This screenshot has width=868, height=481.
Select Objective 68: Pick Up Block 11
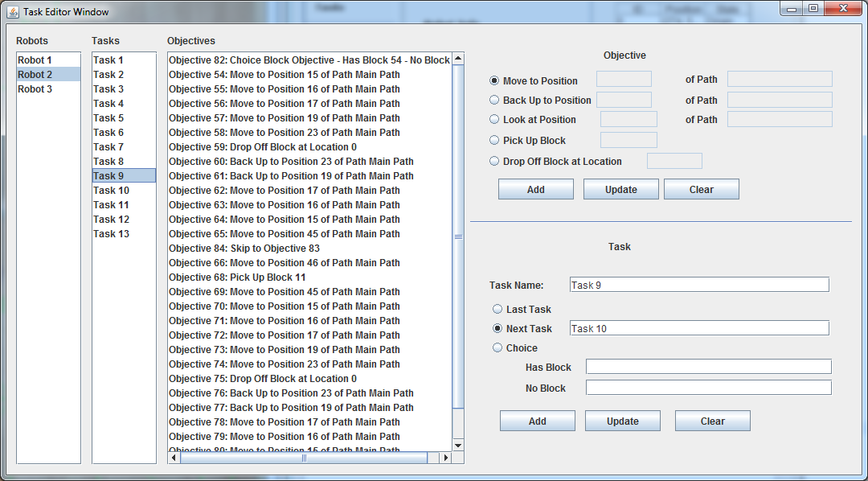(x=237, y=277)
